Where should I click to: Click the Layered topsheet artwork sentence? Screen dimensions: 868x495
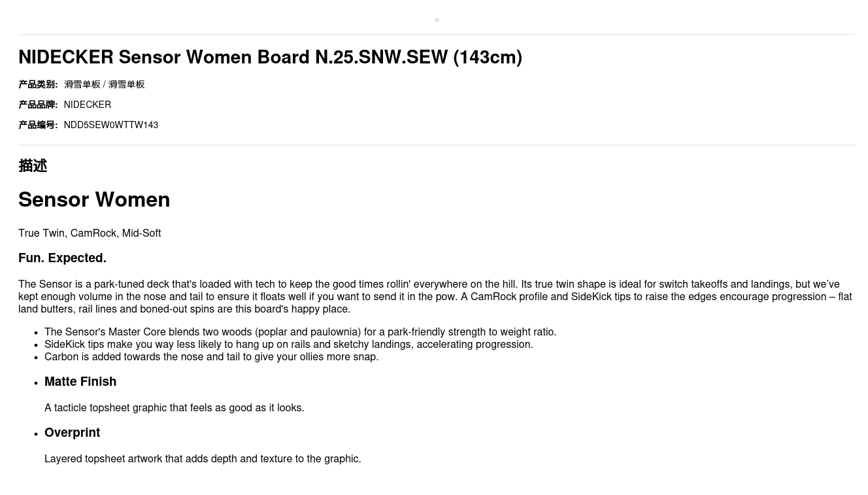(x=203, y=459)
